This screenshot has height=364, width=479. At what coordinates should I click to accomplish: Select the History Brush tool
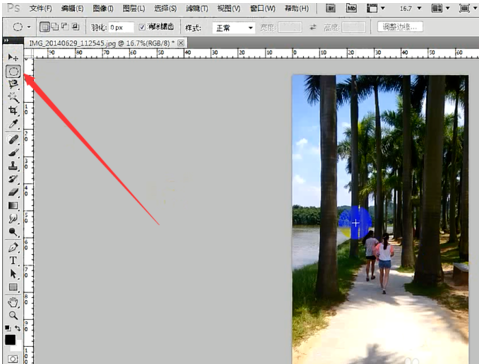point(13,179)
